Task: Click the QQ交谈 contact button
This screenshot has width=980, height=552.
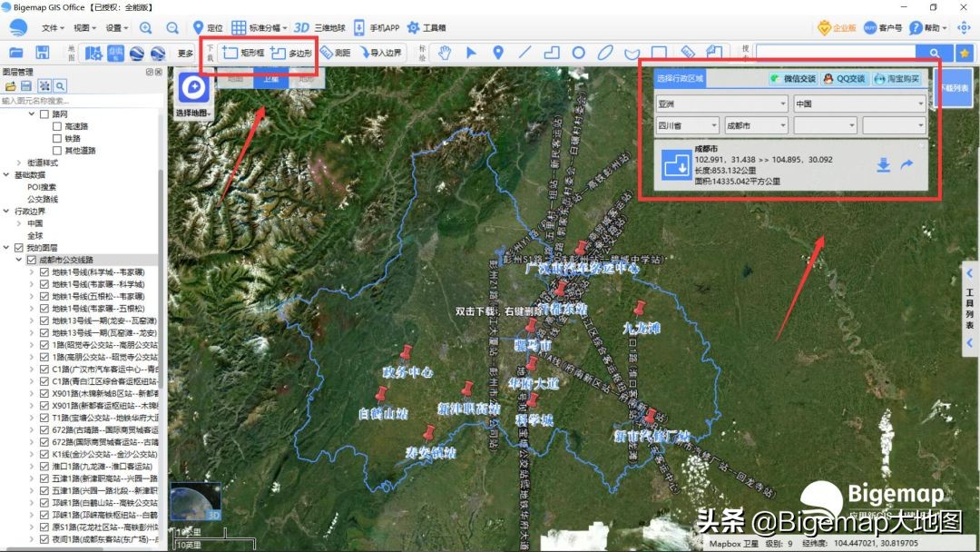Action: (843, 78)
